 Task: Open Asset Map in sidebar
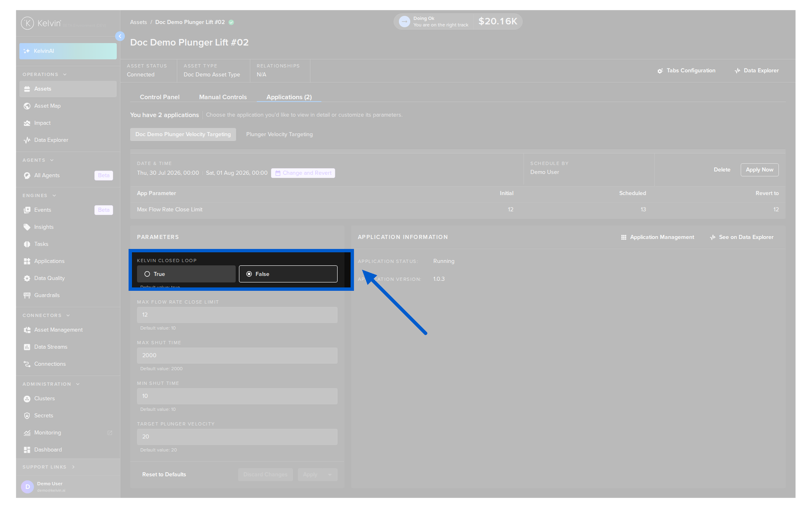point(68,106)
